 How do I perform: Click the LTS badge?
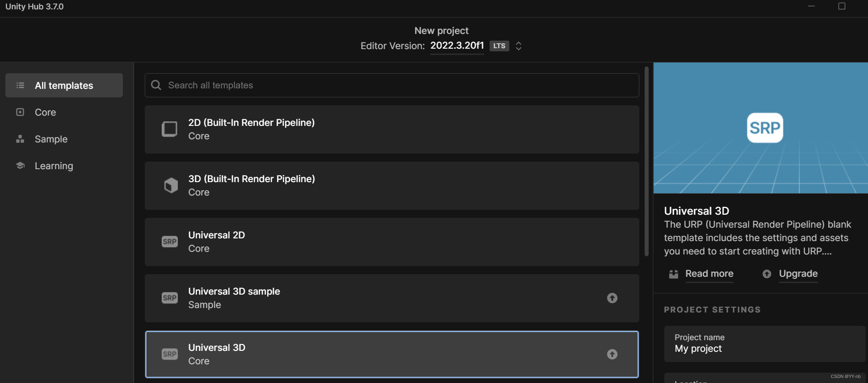click(x=499, y=46)
